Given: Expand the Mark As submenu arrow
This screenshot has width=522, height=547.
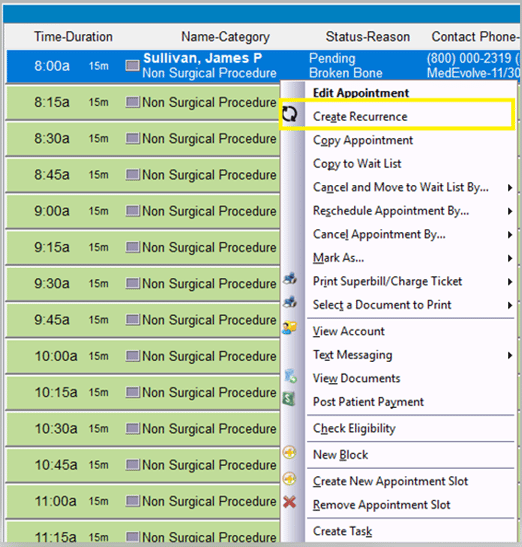Looking at the screenshot, I should (x=510, y=258).
